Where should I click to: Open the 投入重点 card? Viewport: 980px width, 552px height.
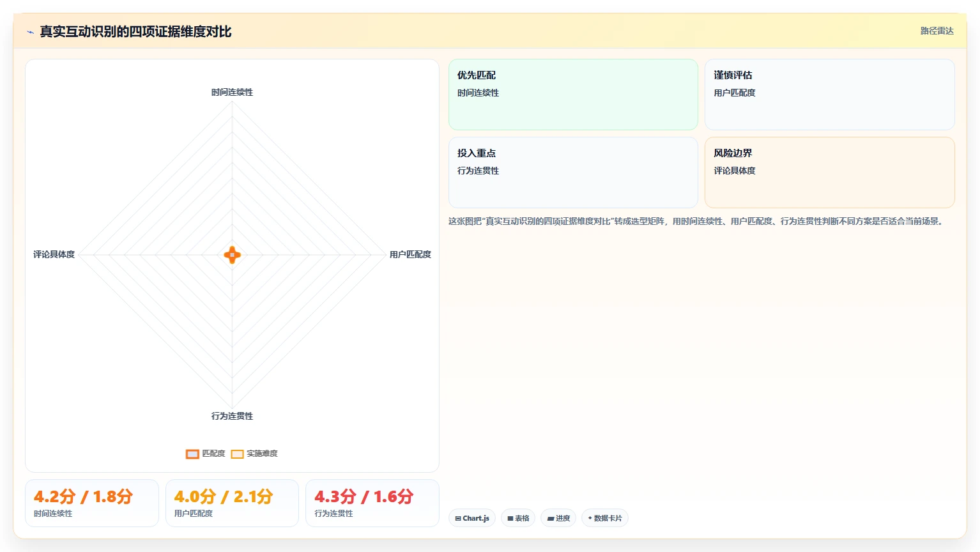[573, 172]
